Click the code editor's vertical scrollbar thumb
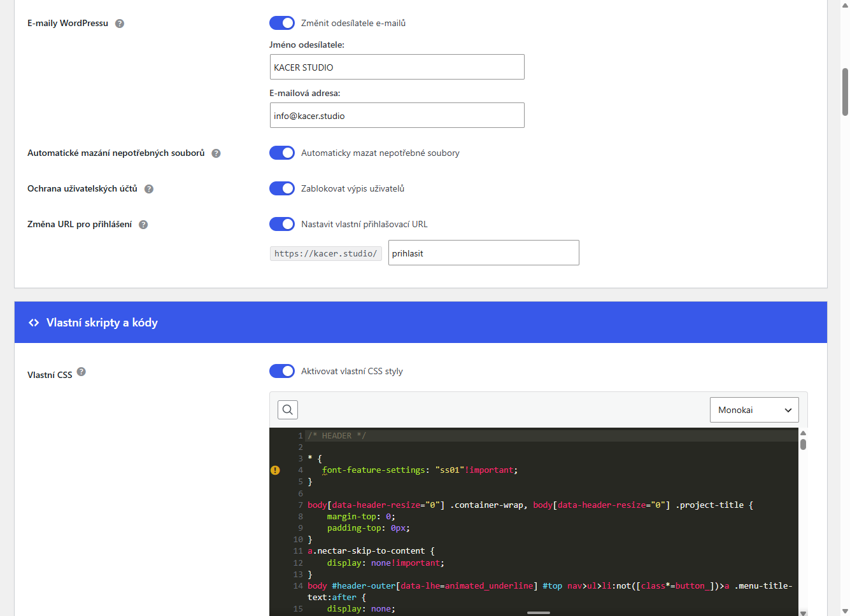850x616 pixels. click(803, 444)
